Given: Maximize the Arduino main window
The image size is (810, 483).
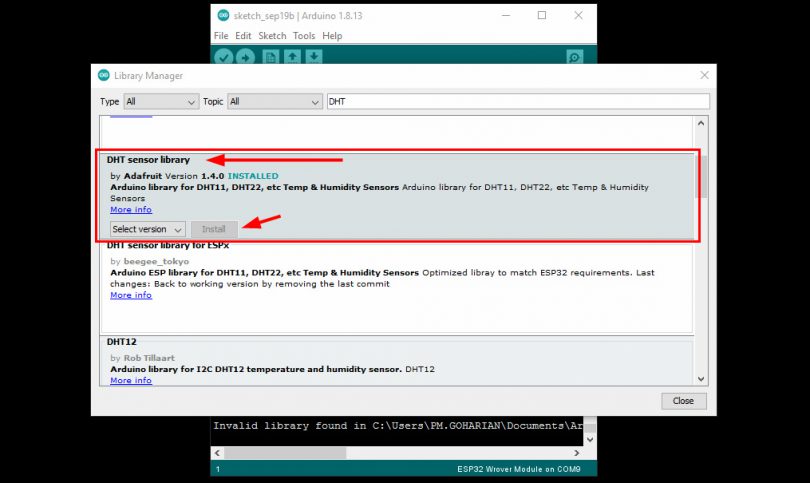Looking at the screenshot, I should [x=542, y=15].
